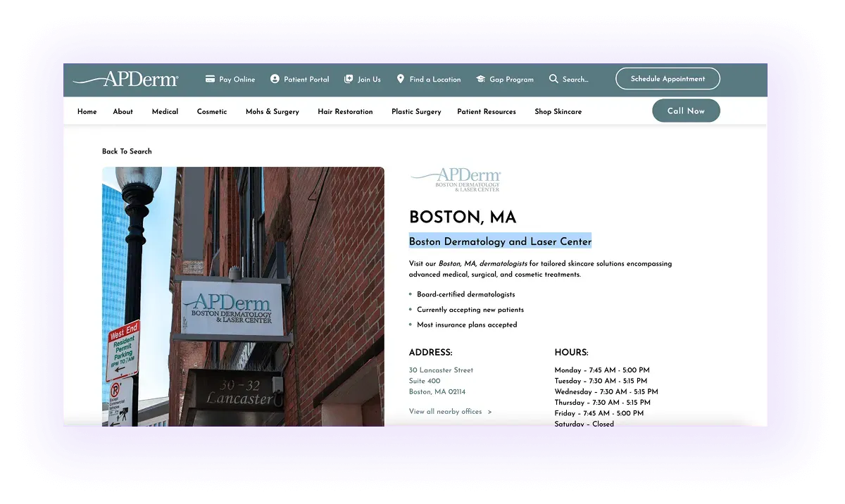
Task: Open the Shop Skincare menu item
Action: click(x=558, y=111)
